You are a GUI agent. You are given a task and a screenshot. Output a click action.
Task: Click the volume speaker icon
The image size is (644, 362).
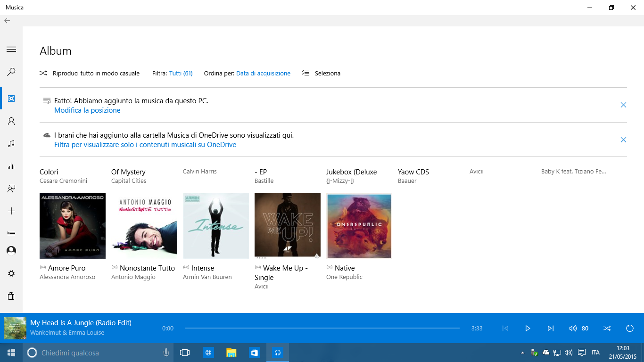click(x=573, y=329)
